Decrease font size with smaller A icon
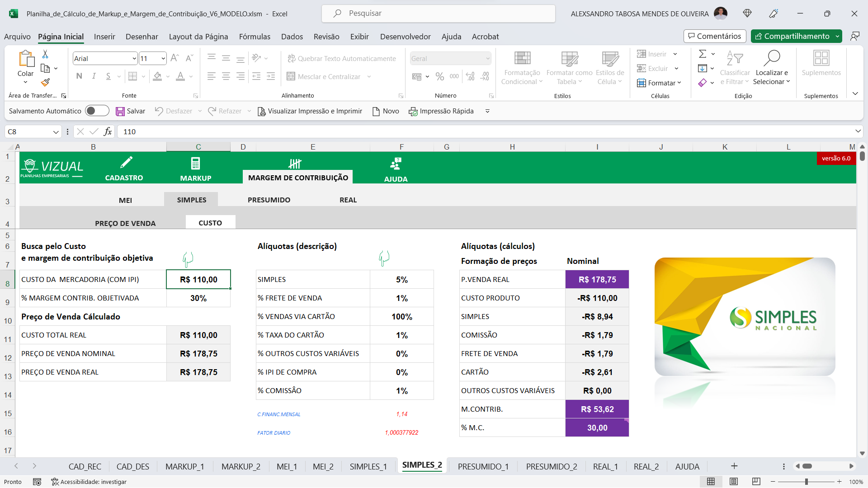 coord(189,58)
